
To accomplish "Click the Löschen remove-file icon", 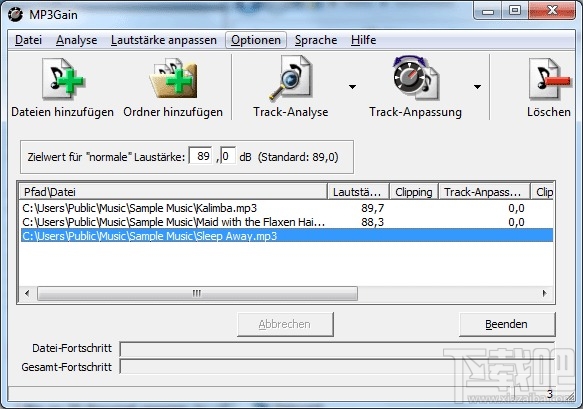I will click(549, 79).
